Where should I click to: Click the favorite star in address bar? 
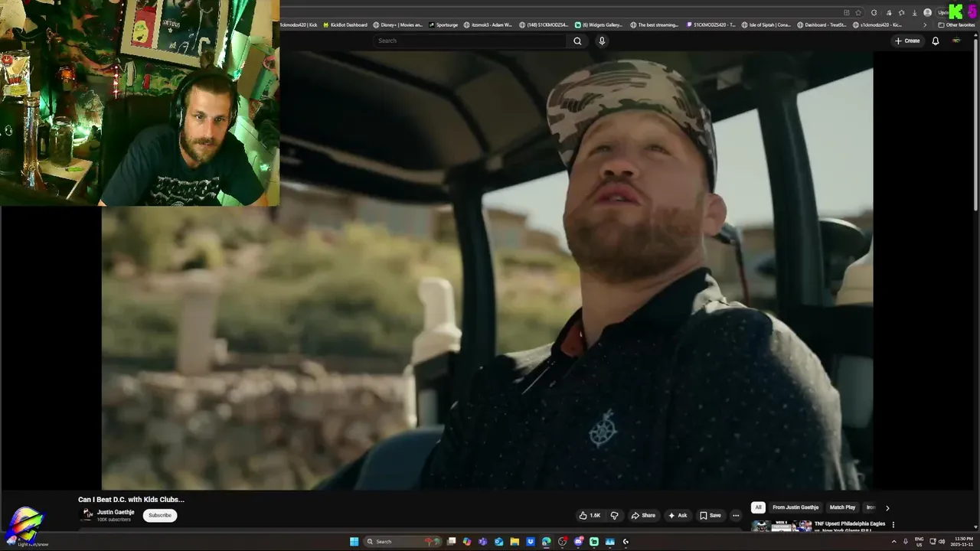tap(857, 12)
